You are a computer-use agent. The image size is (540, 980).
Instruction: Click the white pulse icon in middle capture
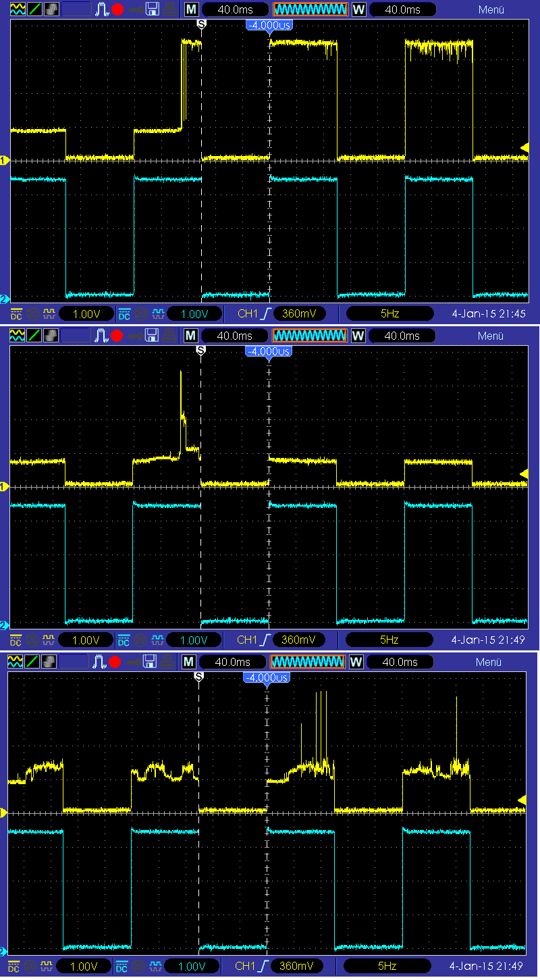pos(102,335)
